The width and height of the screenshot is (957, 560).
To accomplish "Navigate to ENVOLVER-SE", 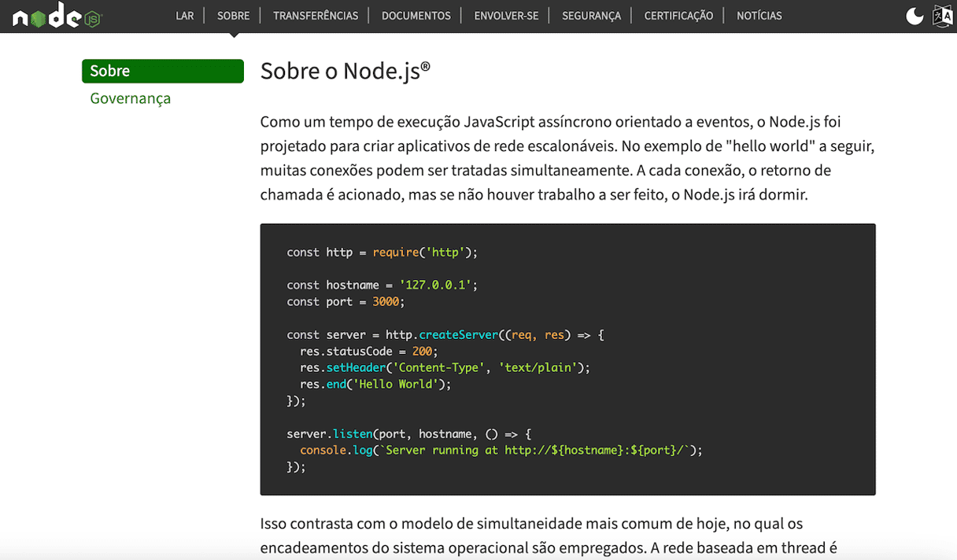I will [506, 16].
